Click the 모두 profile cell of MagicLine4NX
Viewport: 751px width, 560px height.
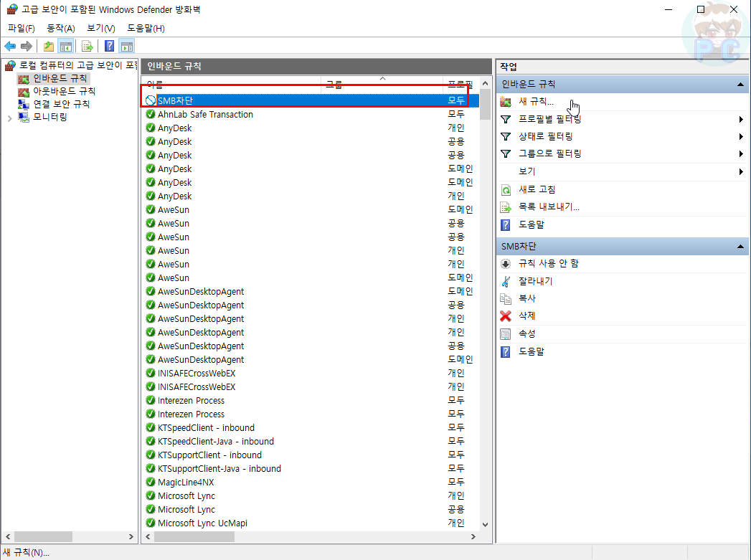pos(456,482)
